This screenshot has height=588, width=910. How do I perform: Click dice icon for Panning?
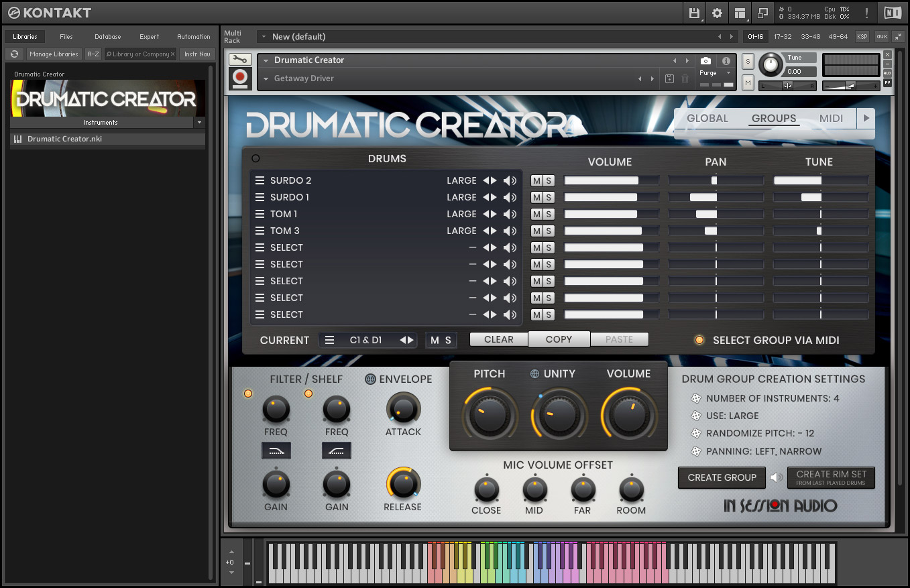(x=697, y=451)
